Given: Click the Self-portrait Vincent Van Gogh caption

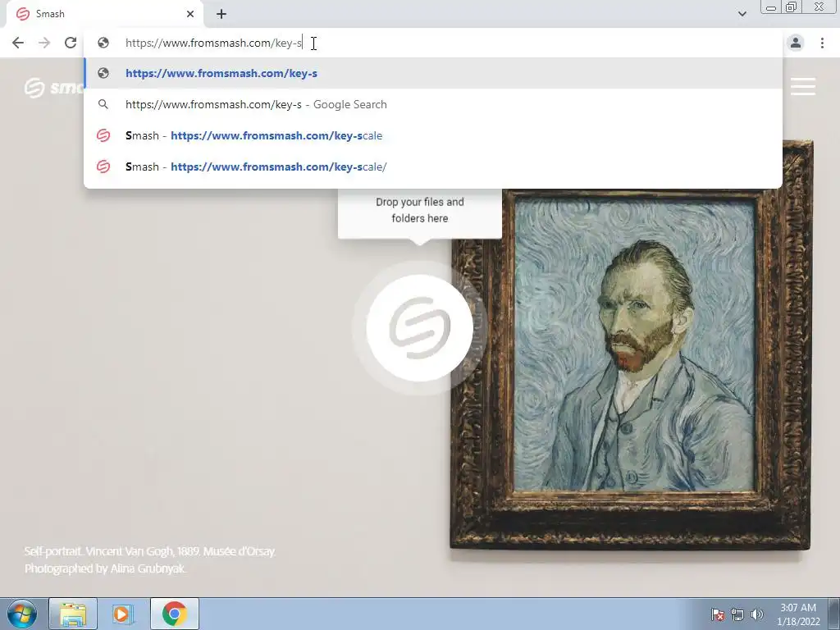Looking at the screenshot, I should tap(150, 551).
